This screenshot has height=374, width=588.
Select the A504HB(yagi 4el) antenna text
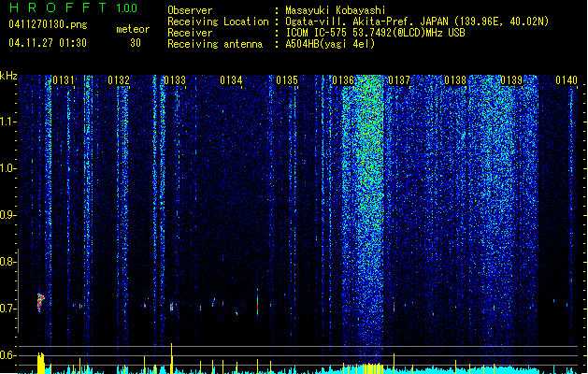(330, 44)
